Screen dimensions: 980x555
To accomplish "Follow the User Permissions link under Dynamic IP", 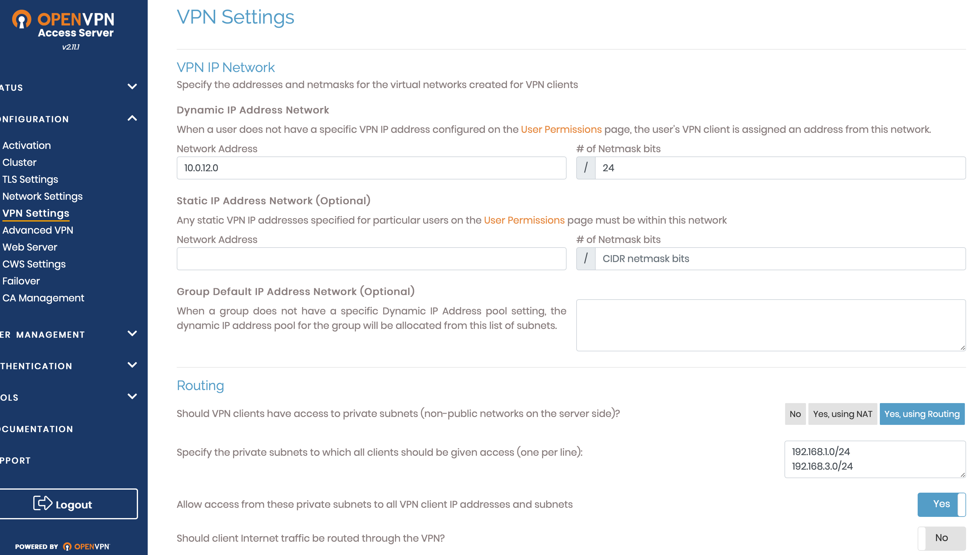I will tap(561, 130).
